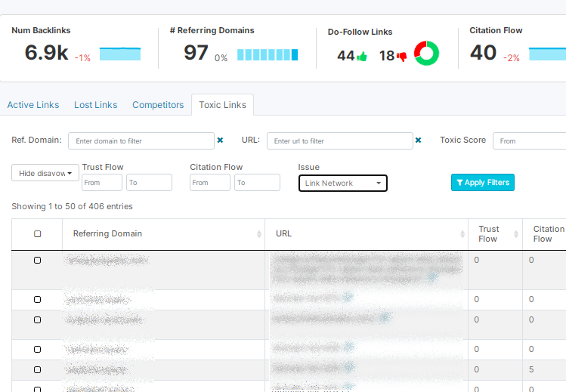Viewport: 566px width, 392px height.
Task: Click the red thumbs-down no-follow icon
Action: pyautogui.click(x=401, y=56)
